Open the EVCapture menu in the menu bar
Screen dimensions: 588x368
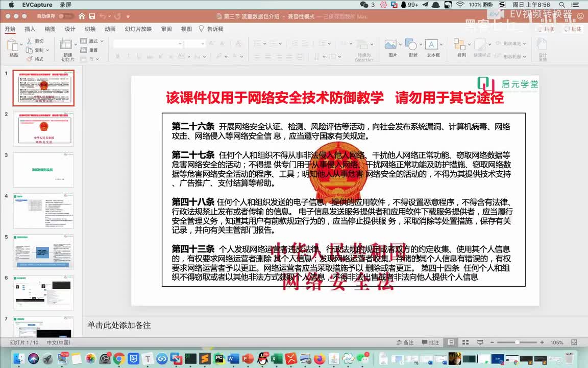[37, 5]
